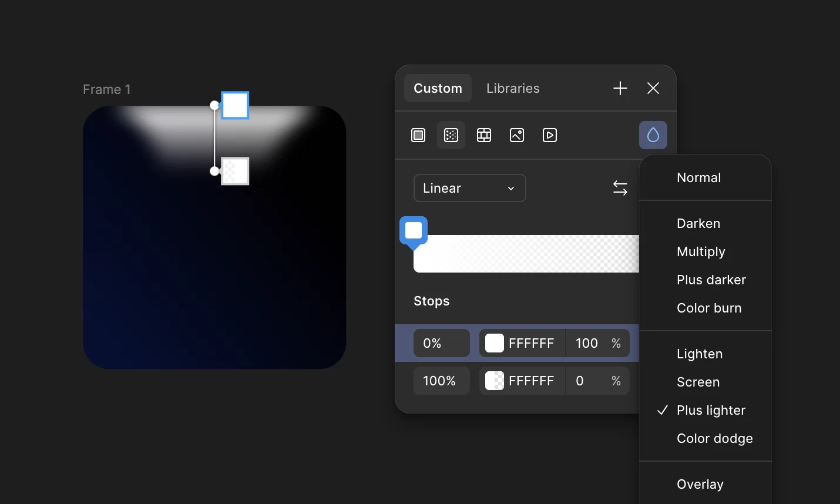Image resolution: width=840 pixels, height=504 pixels.
Task: Switch to the Libraries tab
Action: pyautogui.click(x=513, y=88)
